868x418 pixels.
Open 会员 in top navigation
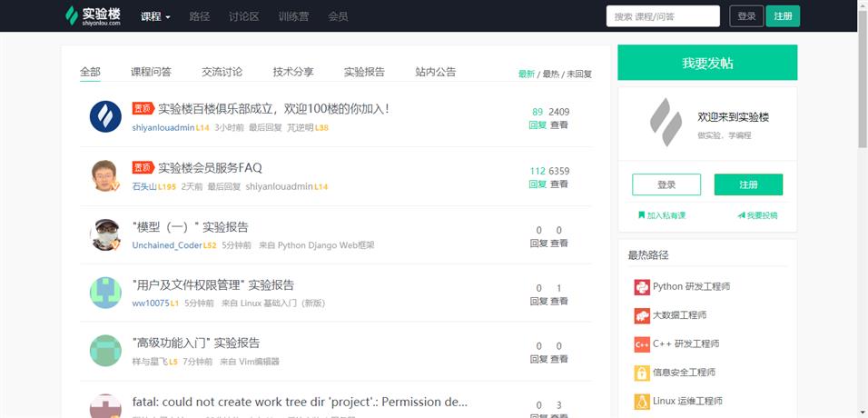point(338,16)
